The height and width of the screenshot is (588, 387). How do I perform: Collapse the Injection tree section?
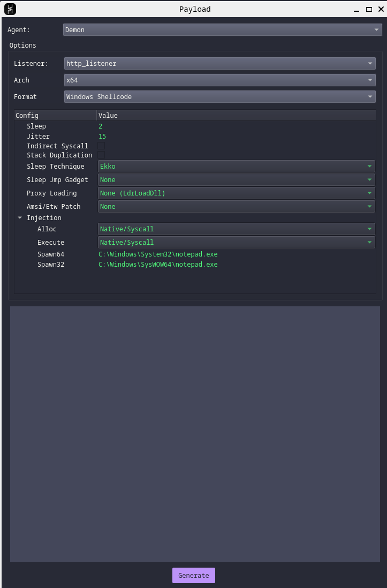pyautogui.click(x=20, y=218)
